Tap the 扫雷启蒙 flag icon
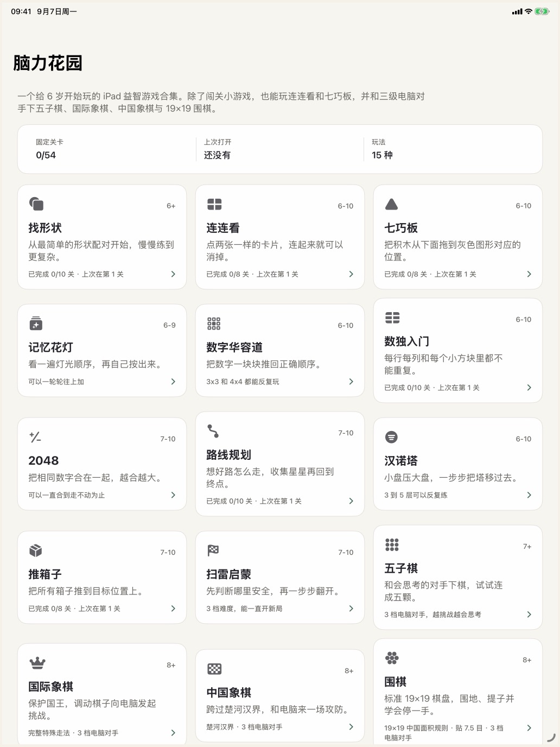 coord(213,550)
